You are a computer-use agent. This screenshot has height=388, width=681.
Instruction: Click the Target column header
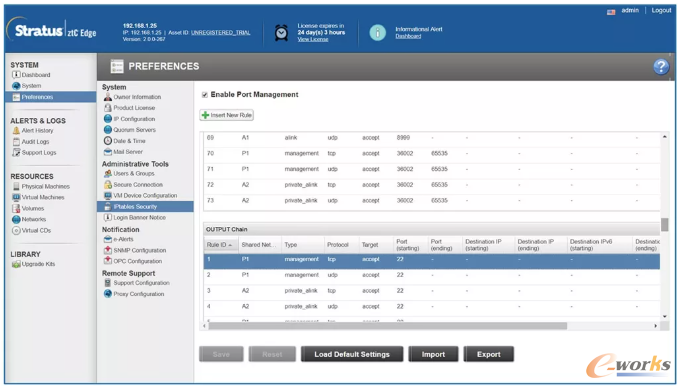[x=376, y=245]
